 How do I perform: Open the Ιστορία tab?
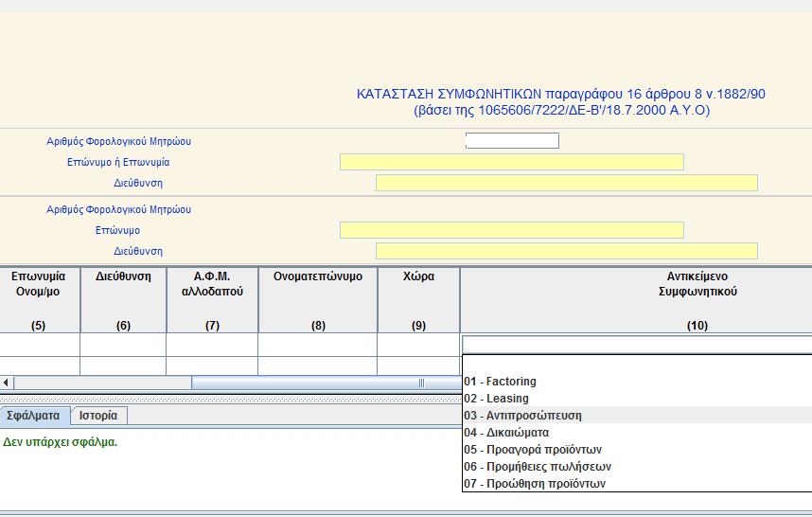tap(98, 416)
